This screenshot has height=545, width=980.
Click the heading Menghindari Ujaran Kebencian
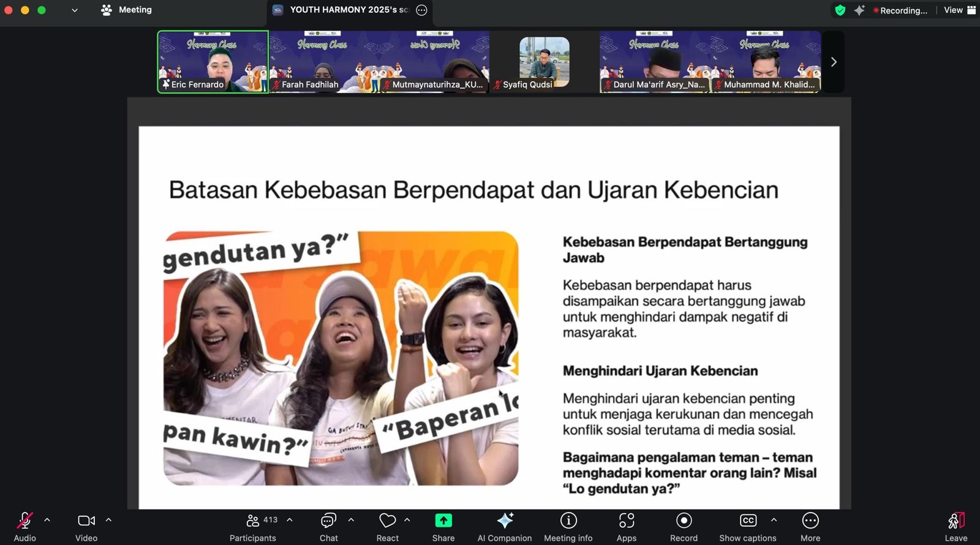(x=660, y=371)
